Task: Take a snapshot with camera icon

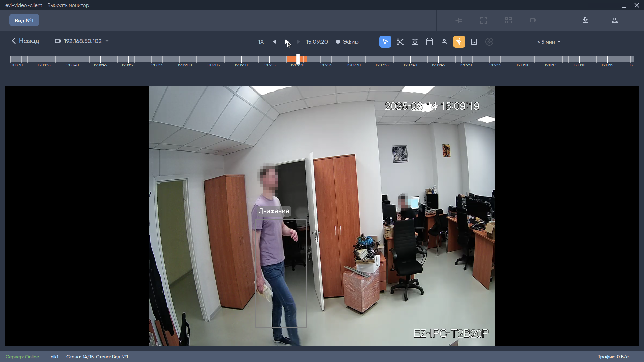Action: coord(415,42)
